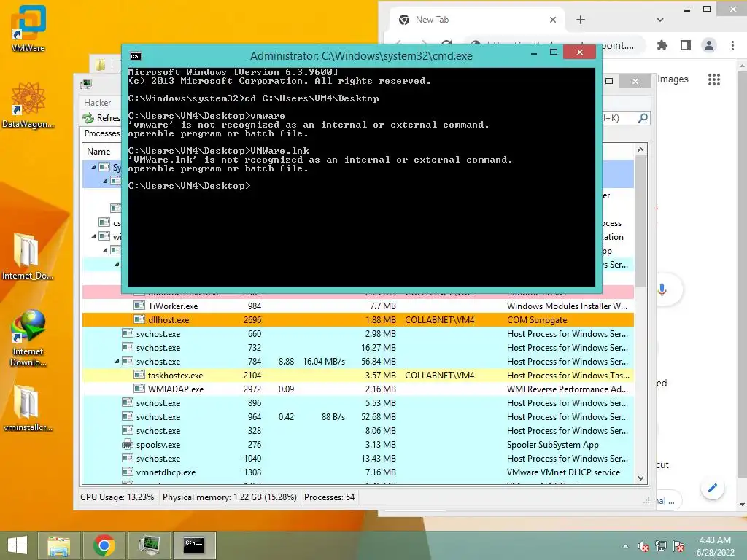Select the WMIADAP.exe process row

(x=357, y=389)
